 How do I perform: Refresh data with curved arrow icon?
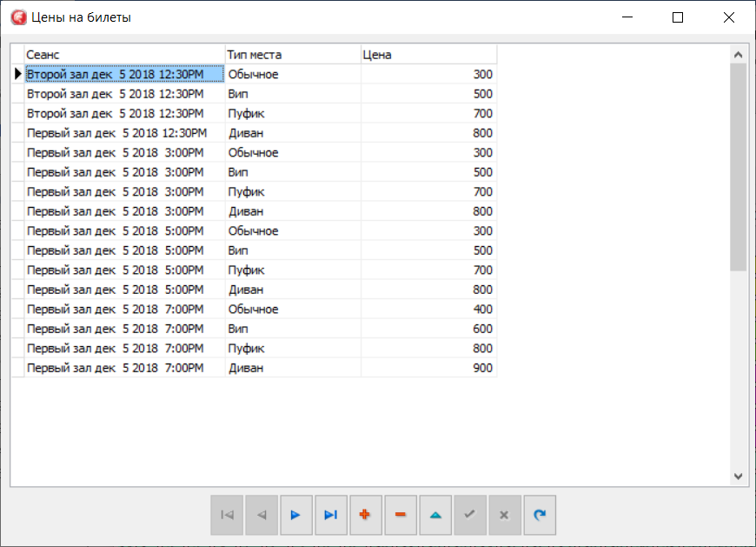point(540,515)
